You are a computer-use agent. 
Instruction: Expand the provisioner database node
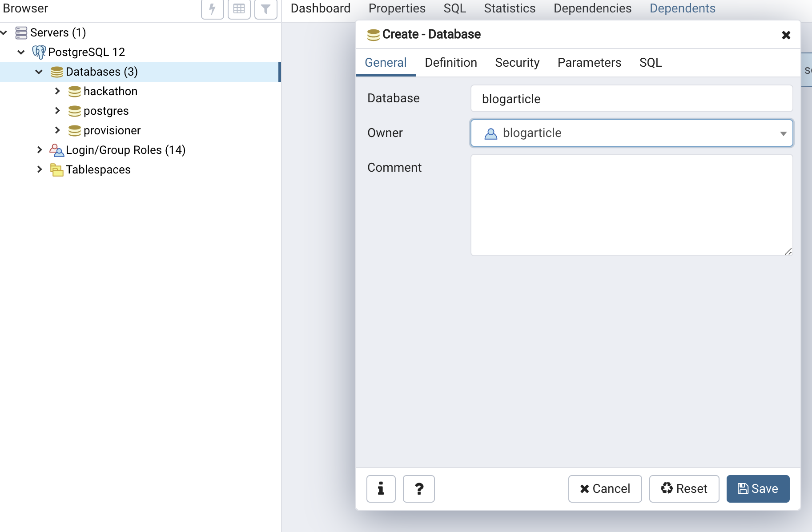tap(57, 130)
